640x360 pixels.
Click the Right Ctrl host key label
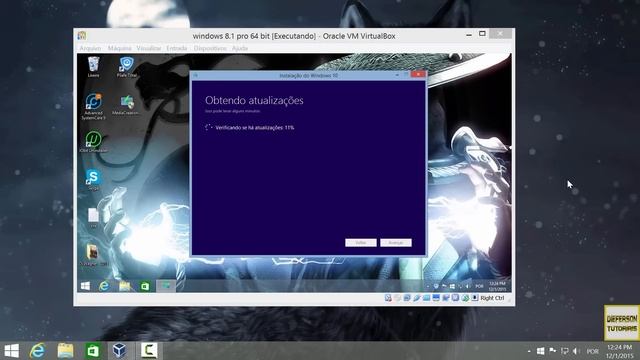pyautogui.click(x=492, y=298)
